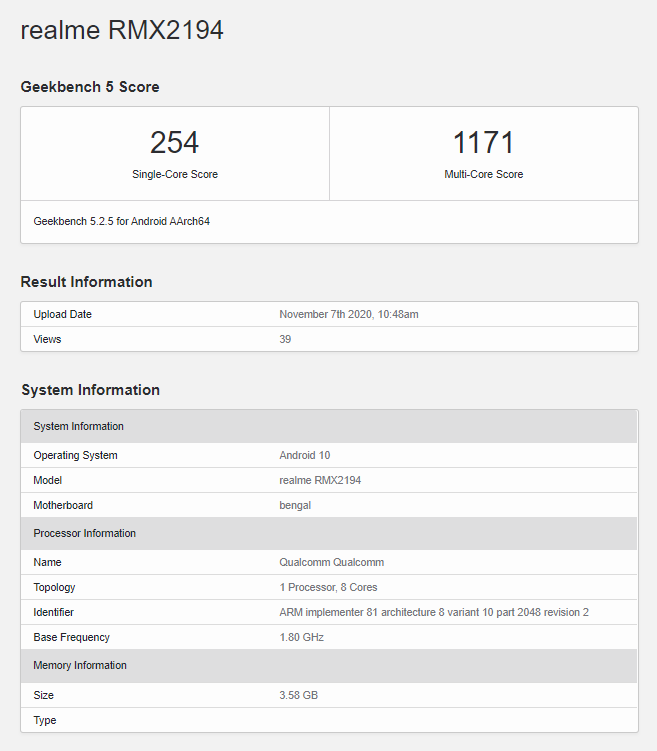Click the Result Information heading
This screenshot has width=657, height=751.
coord(87,282)
